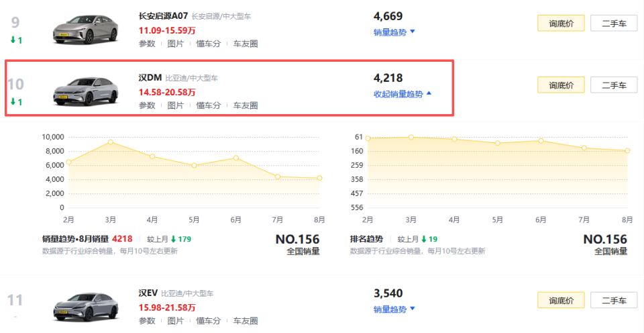This screenshot has width=644, height=333.
Task: Click rank number 11
Action: [x=15, y=300]
